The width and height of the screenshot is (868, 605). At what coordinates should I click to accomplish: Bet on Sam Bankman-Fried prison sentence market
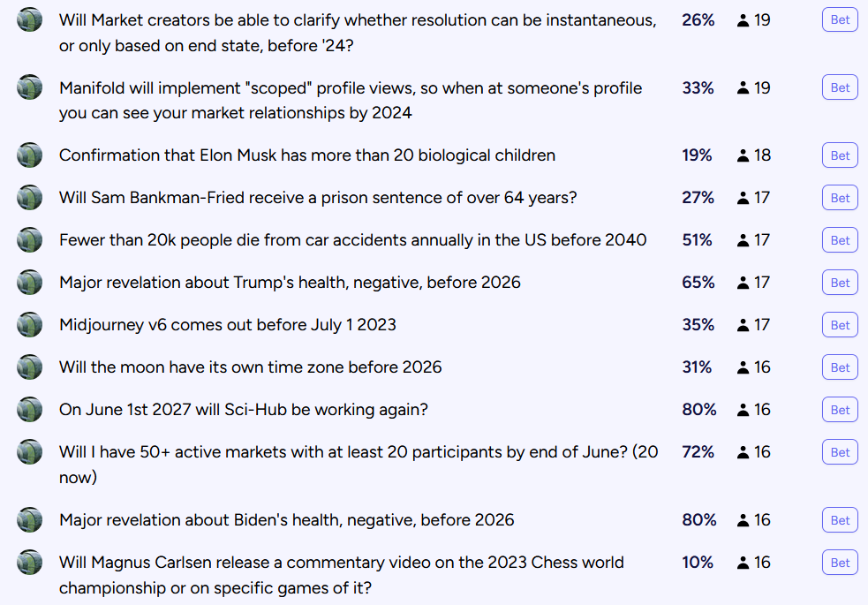840,198
